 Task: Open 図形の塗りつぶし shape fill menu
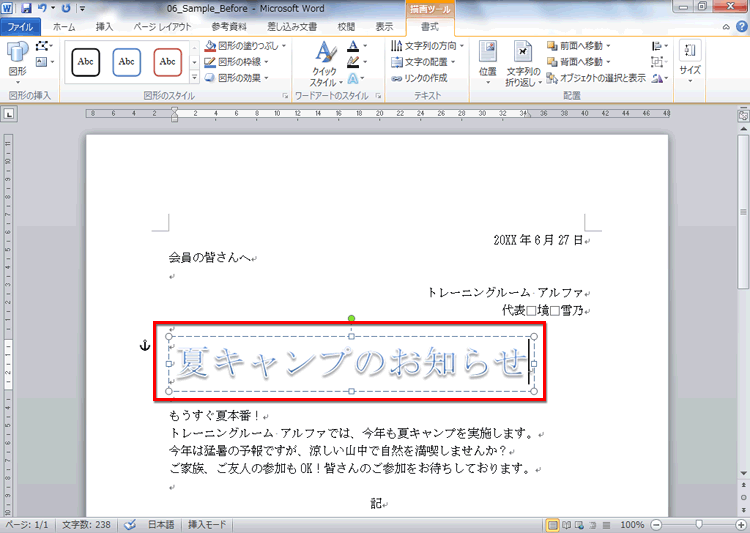point(245,46)
